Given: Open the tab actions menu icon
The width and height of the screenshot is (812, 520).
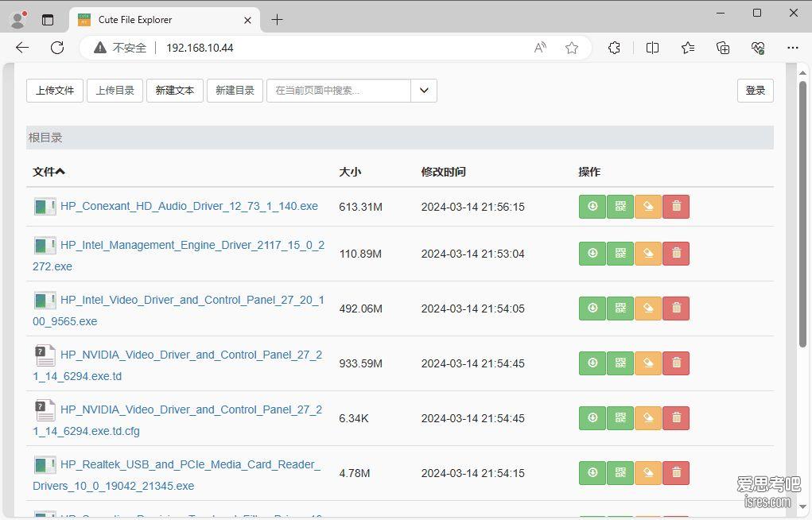Looking at the screenshot, I should point(48,20).
